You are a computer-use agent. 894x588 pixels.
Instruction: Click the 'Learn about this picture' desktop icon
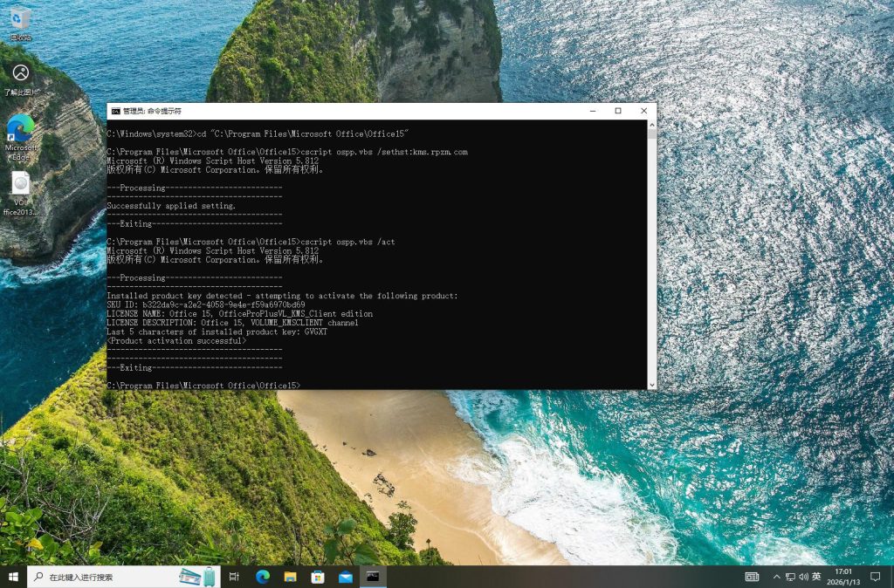point(21,75)
